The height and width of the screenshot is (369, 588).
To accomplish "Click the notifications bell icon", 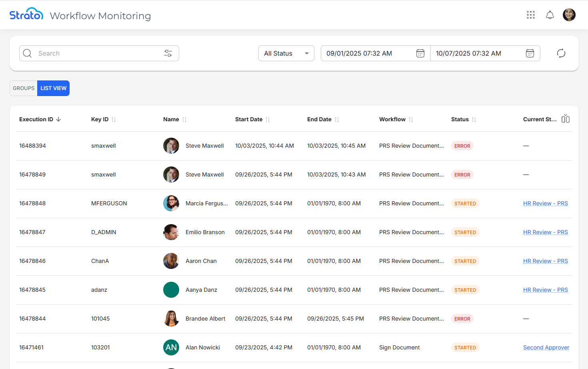I will [x=550, y=15].
